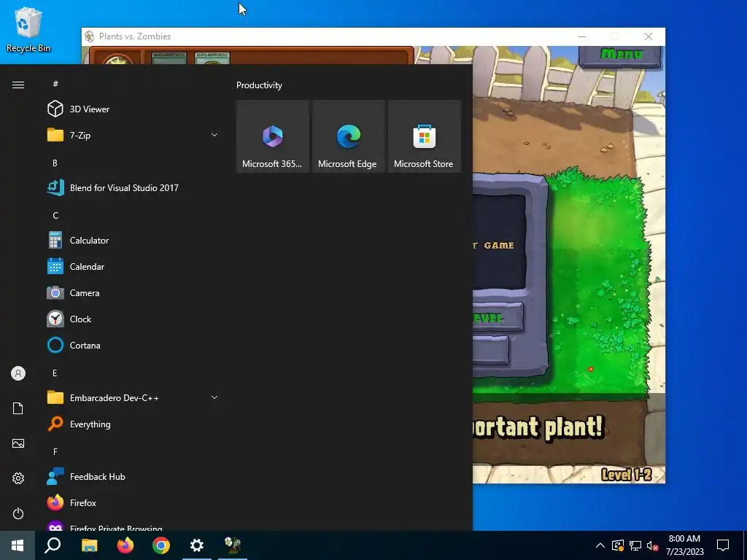
Task: Open the user account icon in Start
Action: click(18, 373)
